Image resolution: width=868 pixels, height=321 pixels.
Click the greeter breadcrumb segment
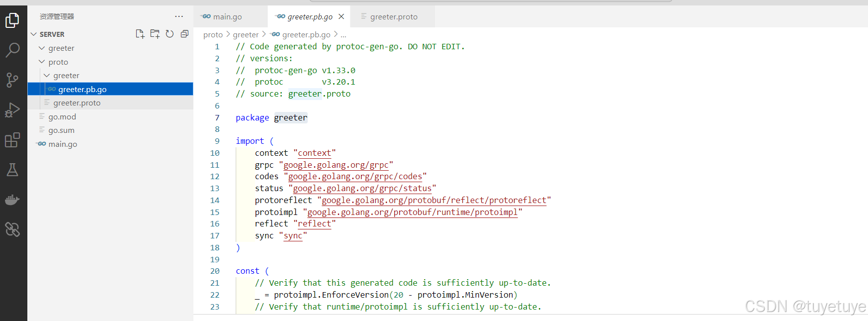tap(246, 34)
